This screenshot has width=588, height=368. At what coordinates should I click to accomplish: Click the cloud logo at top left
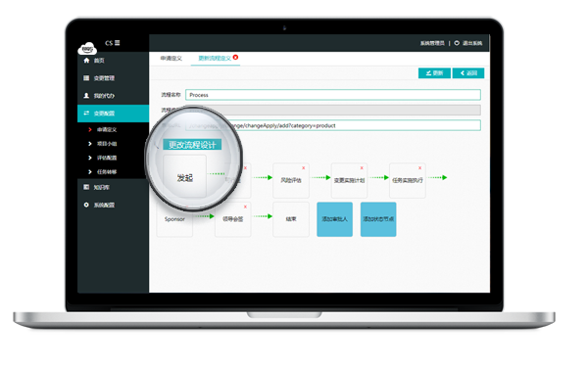87,49
